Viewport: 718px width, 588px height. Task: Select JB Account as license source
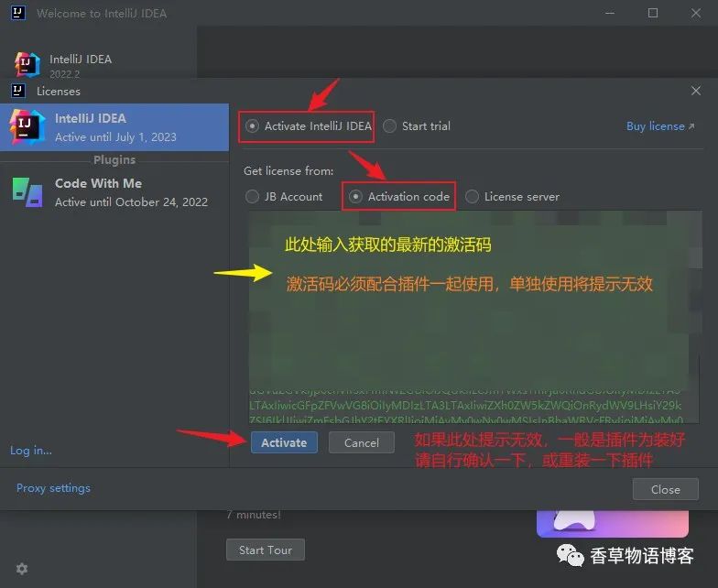(x=253, y=196)
